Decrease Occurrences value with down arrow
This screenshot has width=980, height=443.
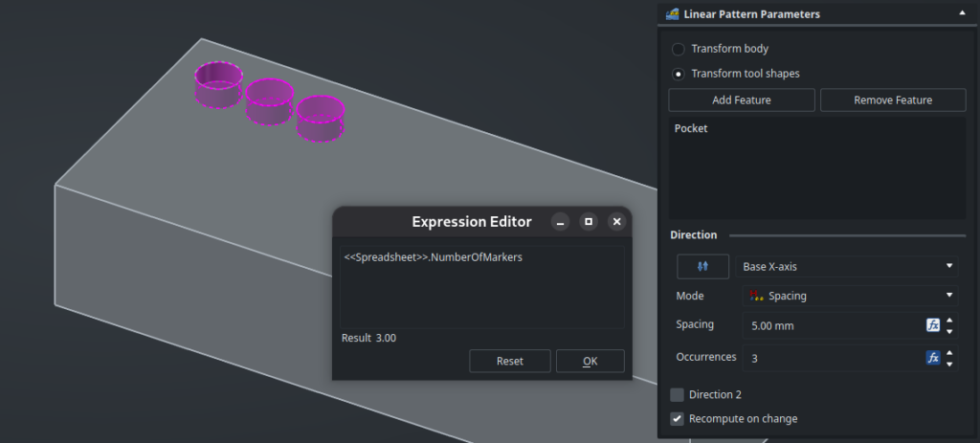coord(949,364)
